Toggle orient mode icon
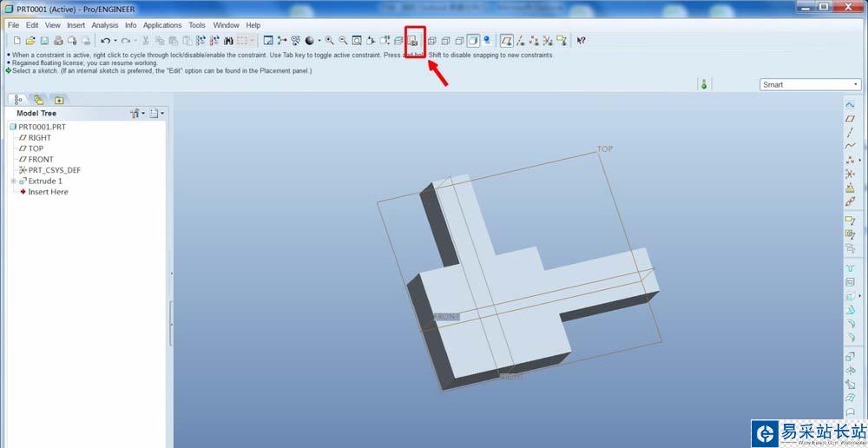This screenshot has height=448, width=868. coord(296,41)
